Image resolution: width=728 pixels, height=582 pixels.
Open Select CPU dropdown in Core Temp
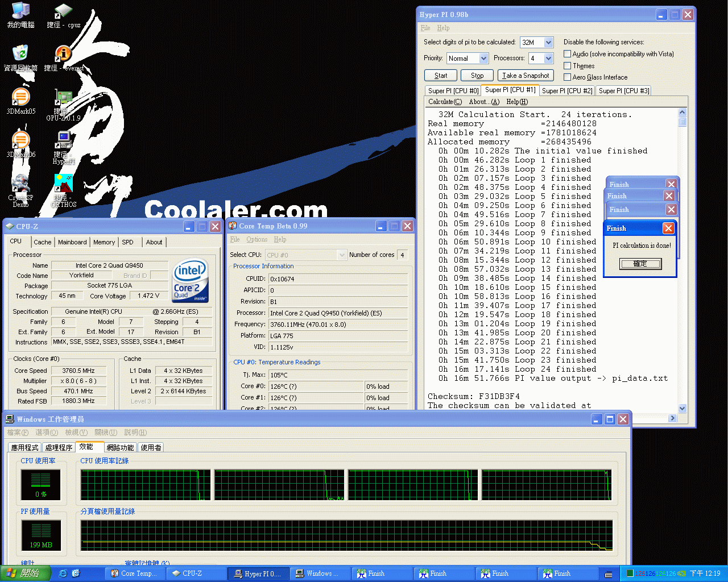[342, 255]
